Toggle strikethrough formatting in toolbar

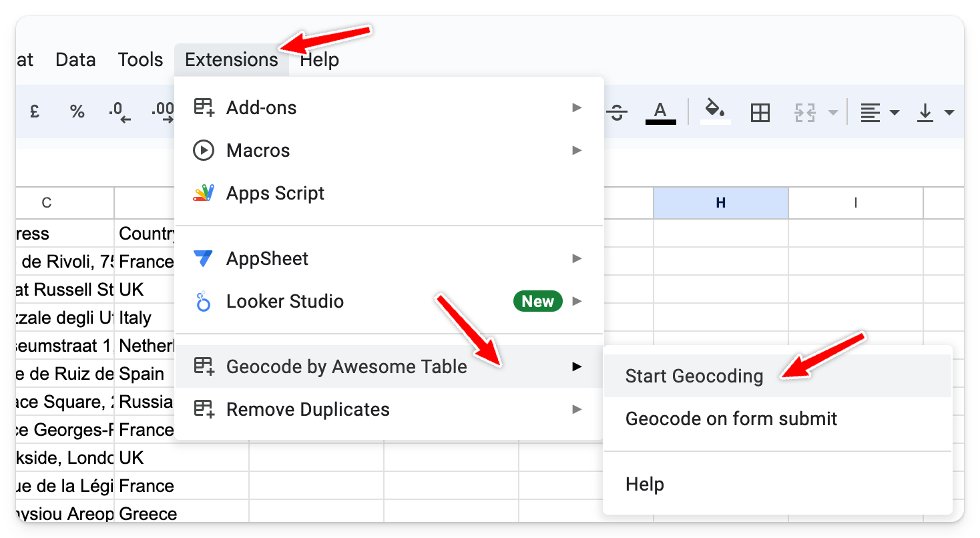pyautogui.click(x=618, y=112)
